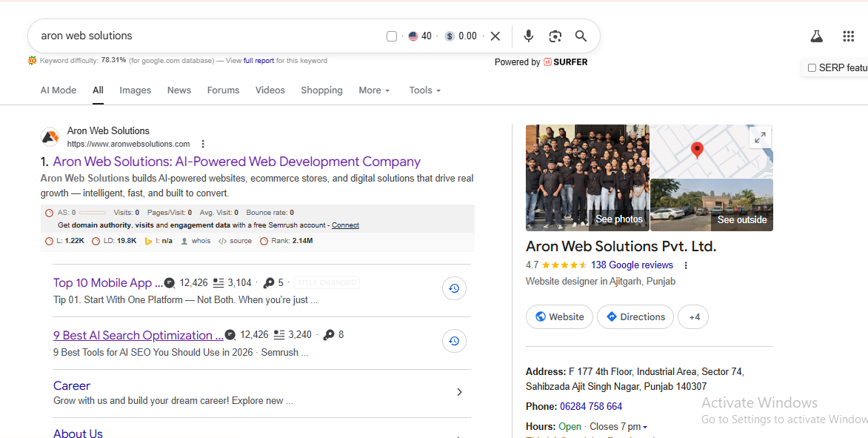Open Aron Web Solutions: AI-Powered Web Development result
The image size is (868, 438).
coord(236,162)
